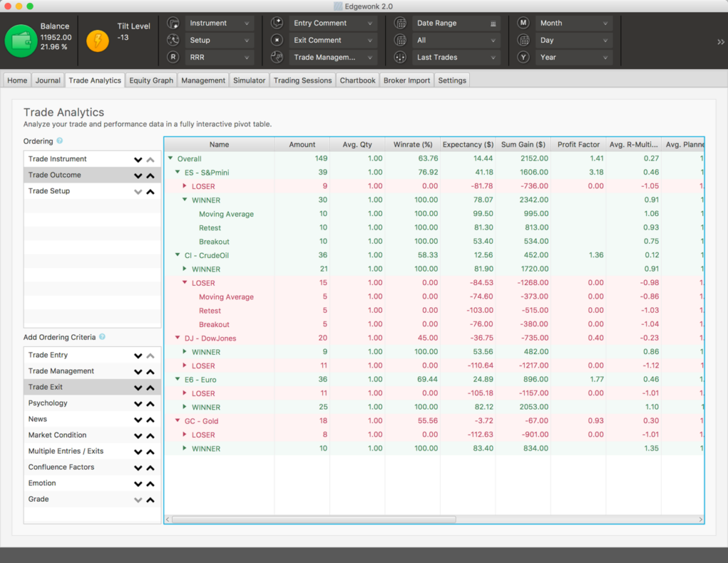
Task: Toggle Trade Outcome sort direction downward
Action: [138, 175]
